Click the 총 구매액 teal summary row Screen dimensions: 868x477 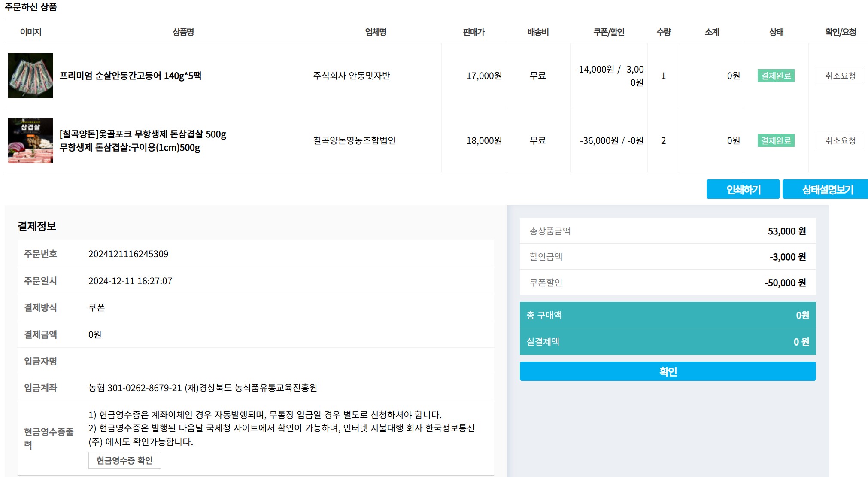[x=667, y=315]
